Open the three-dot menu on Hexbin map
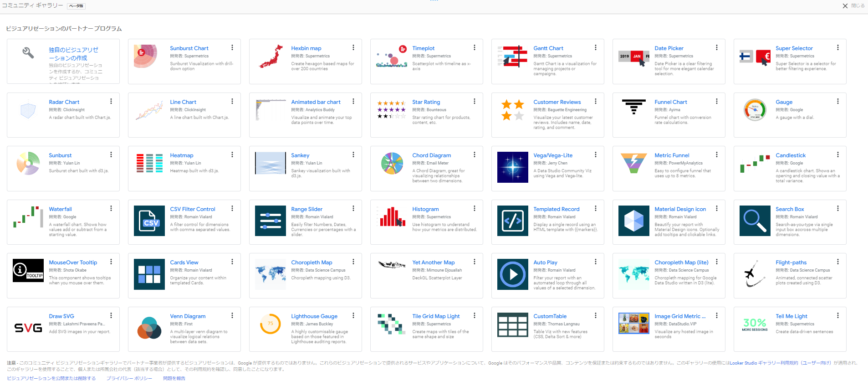 pyautogui.click(x=353, y=48)
